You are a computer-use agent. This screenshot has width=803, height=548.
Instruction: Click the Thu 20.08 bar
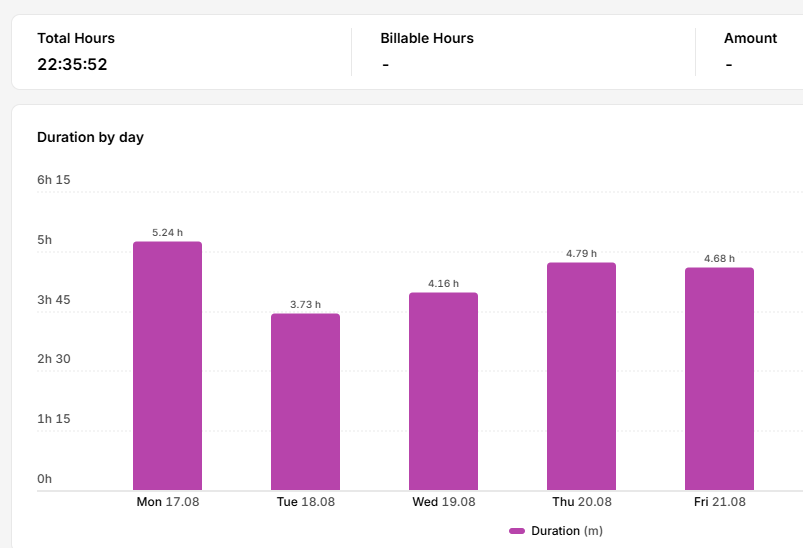pyautogui.click(x=581, y=376)
